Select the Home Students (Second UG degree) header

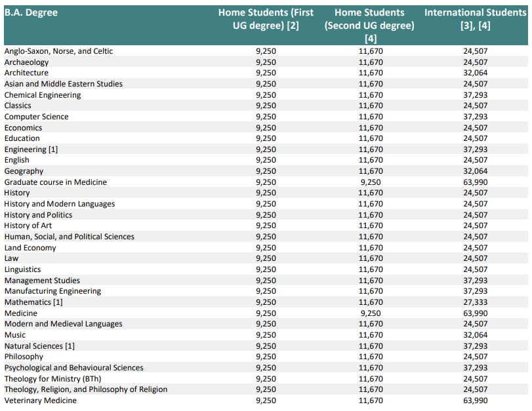tap(369, 25)
